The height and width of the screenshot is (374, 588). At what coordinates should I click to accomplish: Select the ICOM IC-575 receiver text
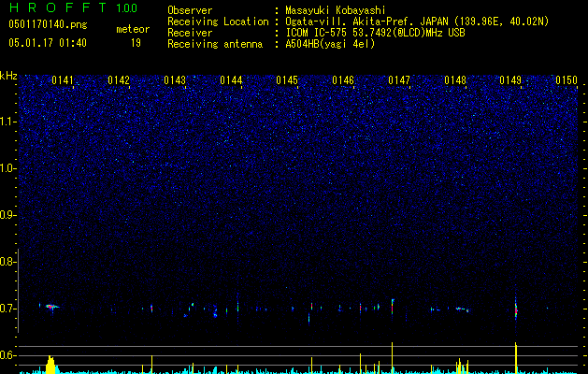pos(375,33)
